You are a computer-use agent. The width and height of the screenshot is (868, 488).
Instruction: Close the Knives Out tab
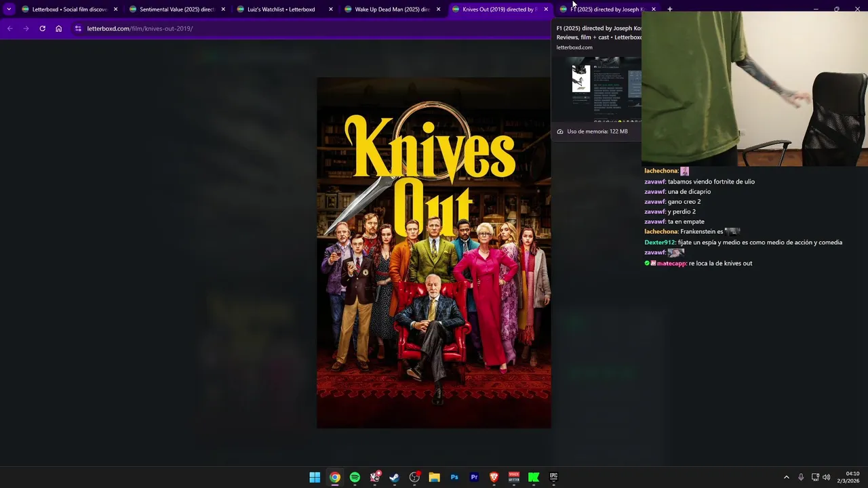pyautogui.click(x=546, y=9)
